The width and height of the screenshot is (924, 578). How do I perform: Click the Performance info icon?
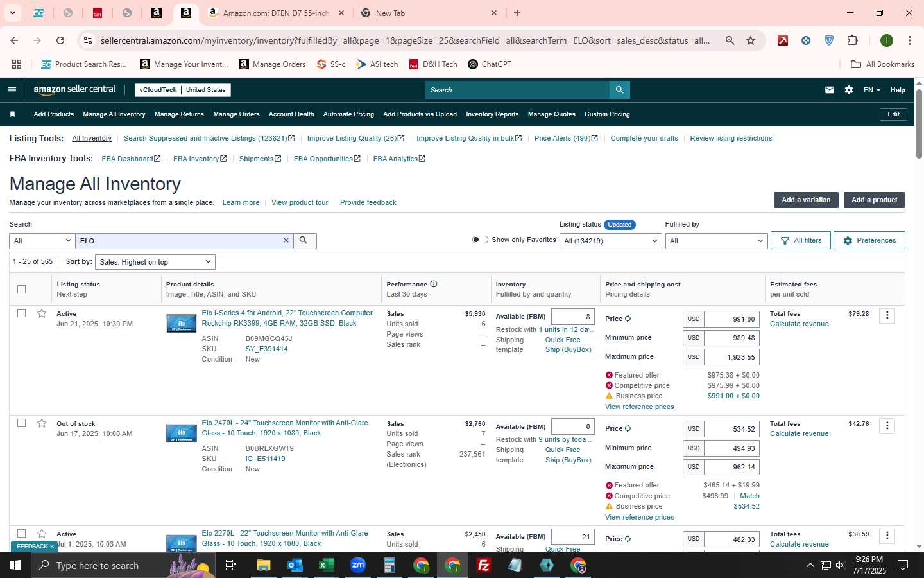[434, 284]
